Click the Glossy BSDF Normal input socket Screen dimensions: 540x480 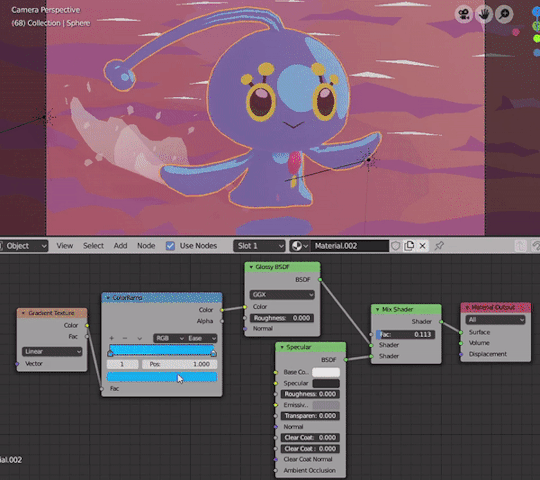click(x=245, y=329)
